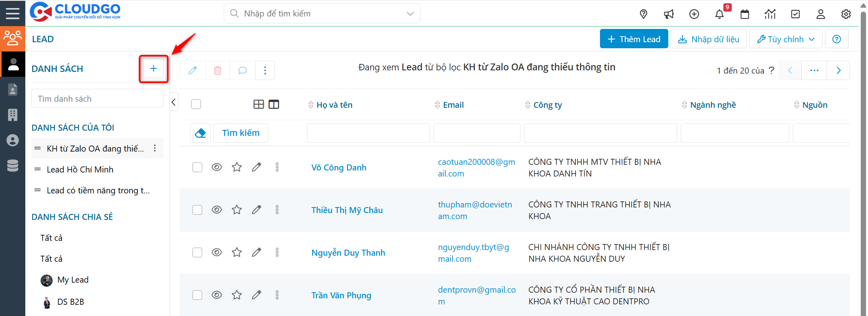Click the eraser clear-filter icon
The image size is (868, 316).
pyautogui.click(x=200, y=133)
